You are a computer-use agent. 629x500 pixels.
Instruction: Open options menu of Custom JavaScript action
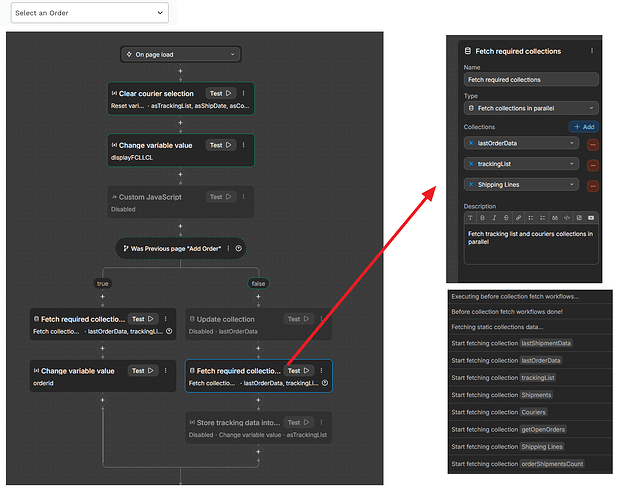[243, 197]
